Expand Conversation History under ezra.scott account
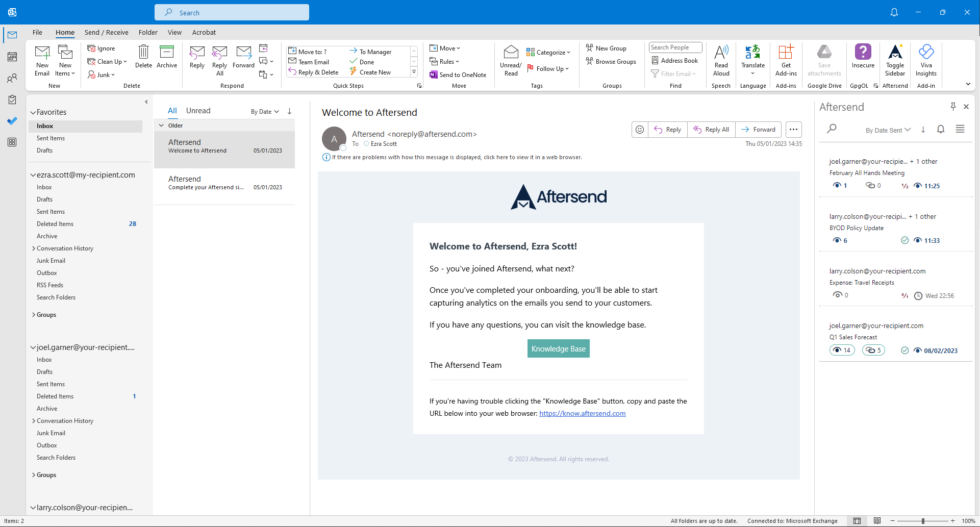Image resolution: width=980 pixels, height=527 pixels. (x=34, y=248)
